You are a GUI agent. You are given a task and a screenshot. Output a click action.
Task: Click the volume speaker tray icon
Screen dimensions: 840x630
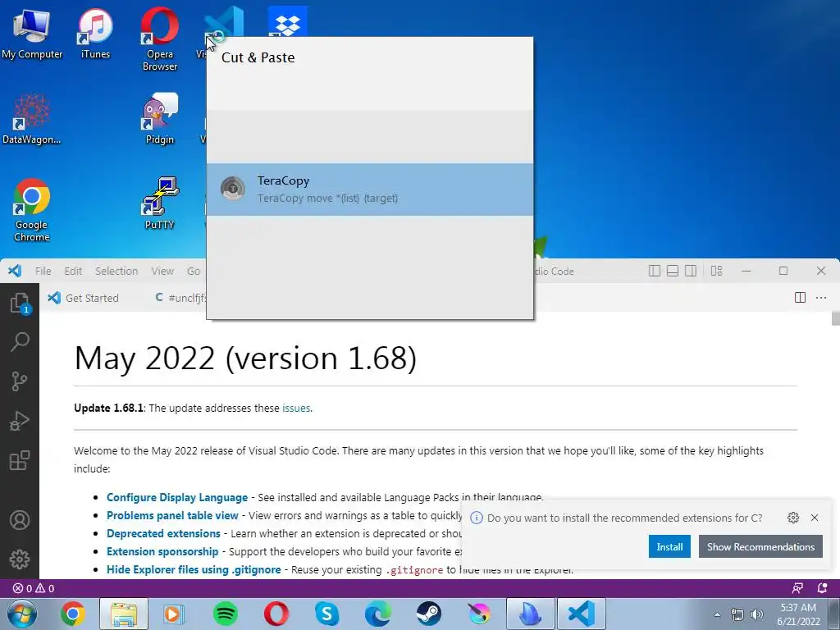point(757,614)
